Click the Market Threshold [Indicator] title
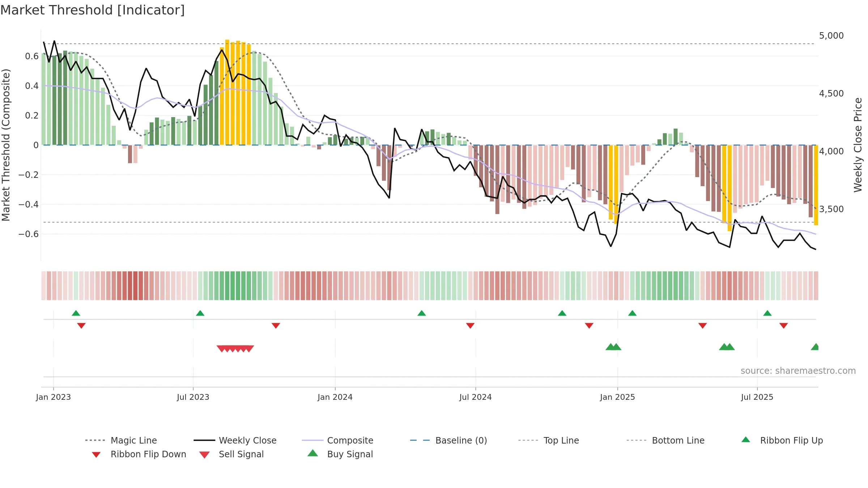868x488 pixels. coord(93,10)
